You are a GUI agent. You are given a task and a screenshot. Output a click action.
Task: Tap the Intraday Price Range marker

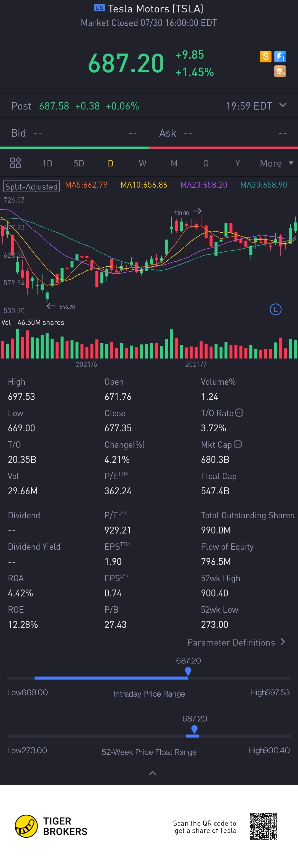tap(188, 671)
